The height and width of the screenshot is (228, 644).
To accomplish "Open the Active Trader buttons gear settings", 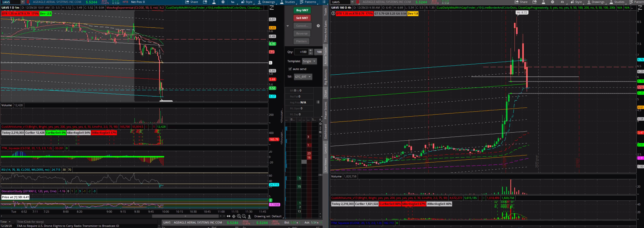I will click(318, 26).
